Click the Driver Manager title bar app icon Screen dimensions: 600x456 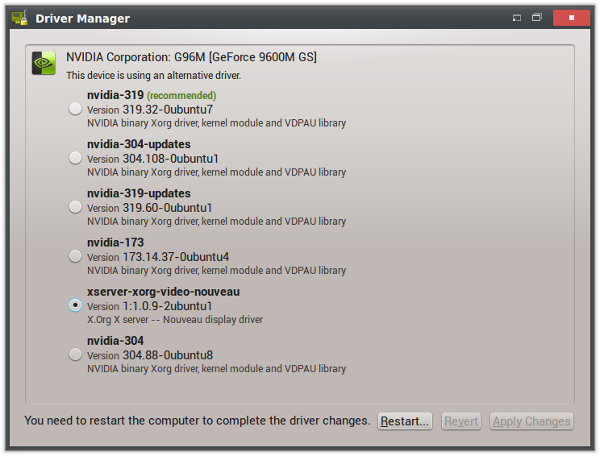[x=20, y=18]
